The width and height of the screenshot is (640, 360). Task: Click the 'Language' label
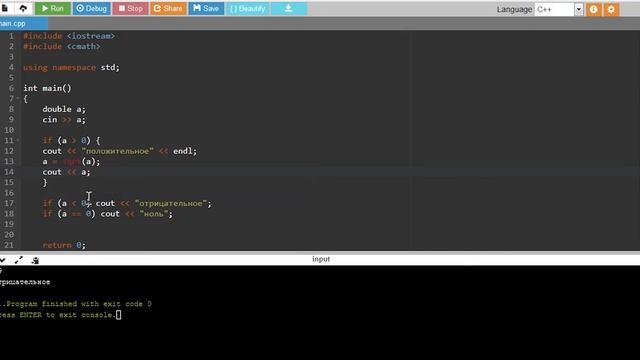514,9
